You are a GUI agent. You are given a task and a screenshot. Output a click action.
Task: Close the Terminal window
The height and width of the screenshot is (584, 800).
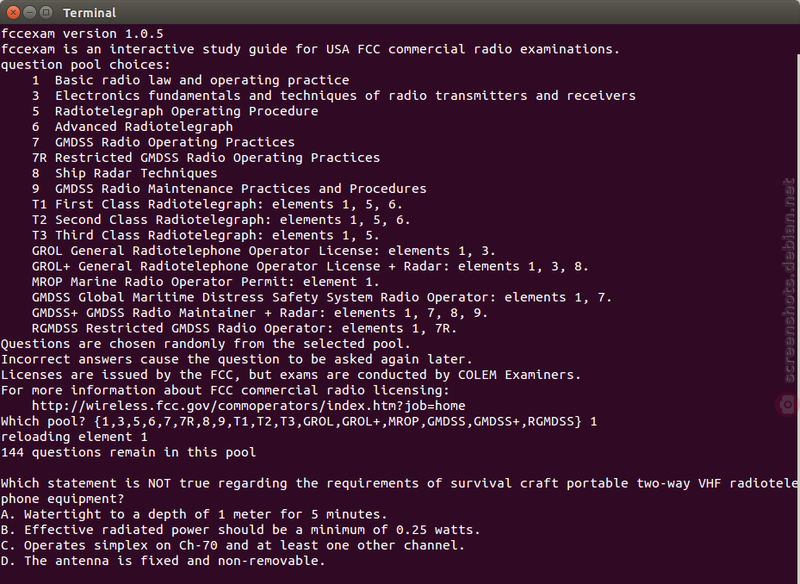(x=13, y=12)
